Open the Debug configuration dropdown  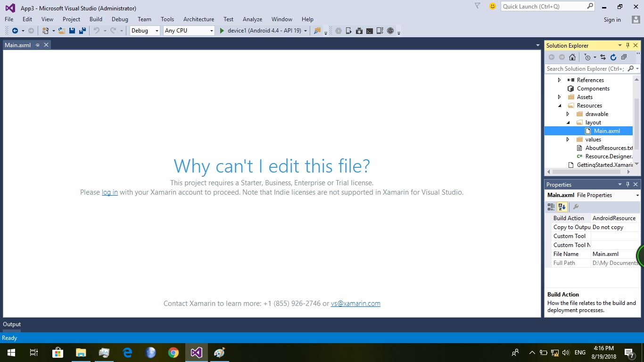(x=145, y=31)
